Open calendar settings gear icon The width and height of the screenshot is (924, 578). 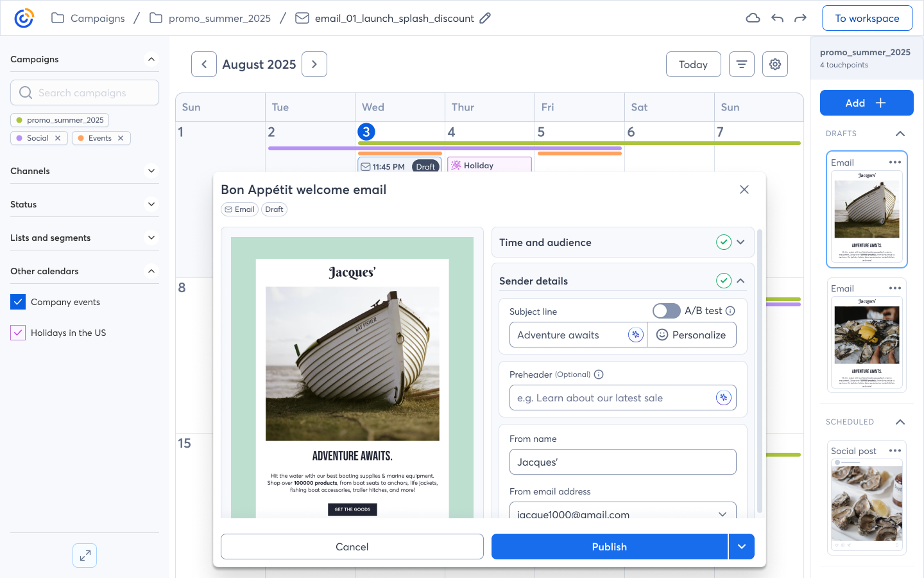click(775, 64)
